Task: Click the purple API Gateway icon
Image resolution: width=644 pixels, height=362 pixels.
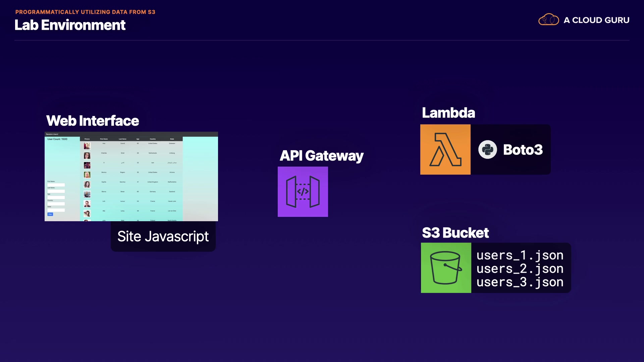Action: (303, 192)
